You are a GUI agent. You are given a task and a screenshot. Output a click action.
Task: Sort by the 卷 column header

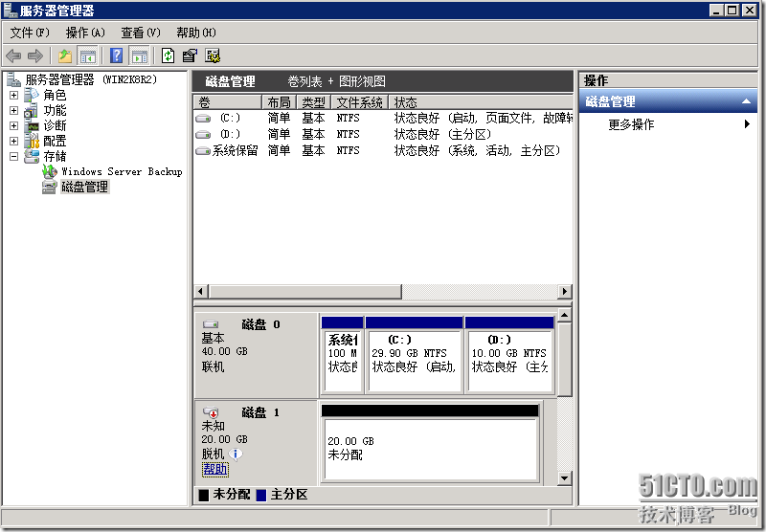[228, 102]
